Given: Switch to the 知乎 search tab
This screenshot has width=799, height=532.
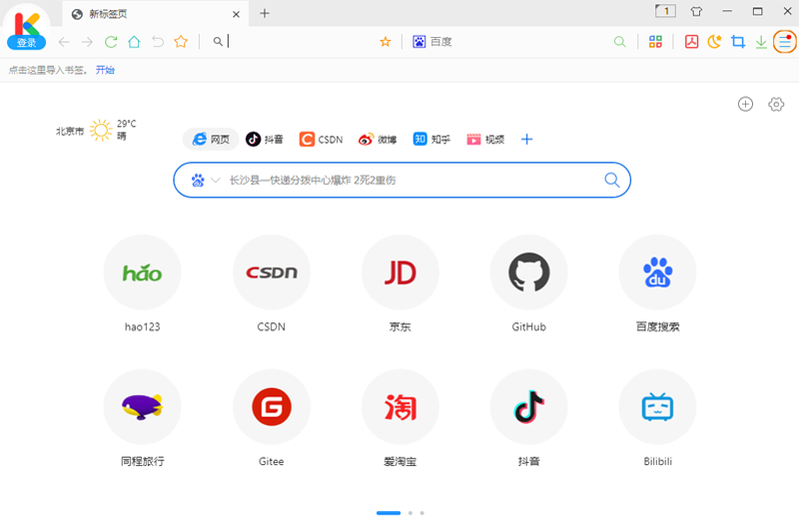Looking at the screenshot, I should [433, 140].
